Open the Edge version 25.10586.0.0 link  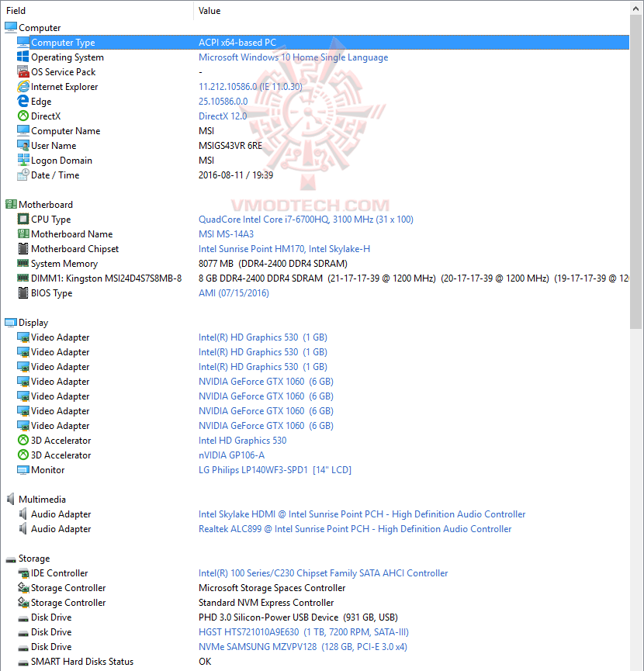pyautogui.click(x=223, y=102)
